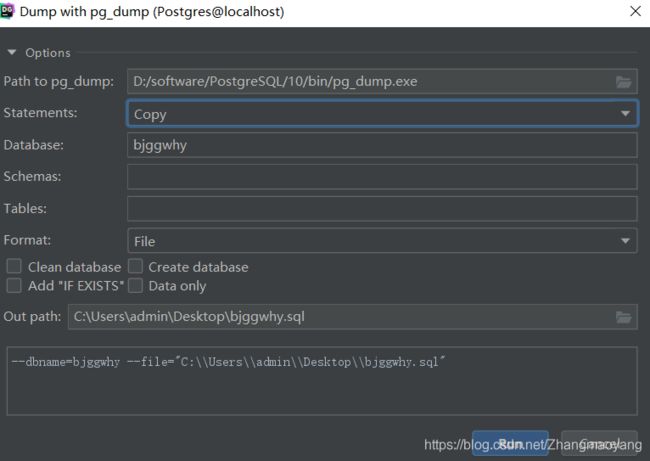
Task: Focus the empty Schemas field
Action: [x=382, y=177]
